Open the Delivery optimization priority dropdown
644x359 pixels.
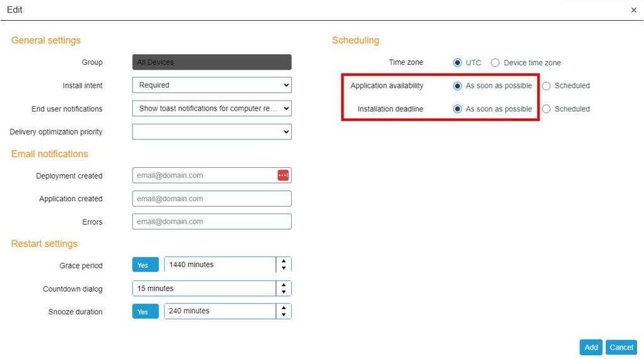(212, 132)
